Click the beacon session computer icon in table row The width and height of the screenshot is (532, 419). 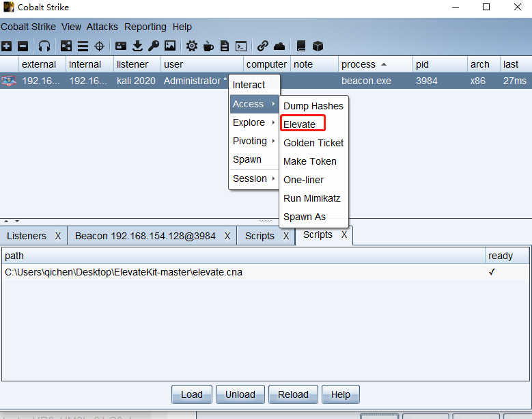(x=9, y=81)
